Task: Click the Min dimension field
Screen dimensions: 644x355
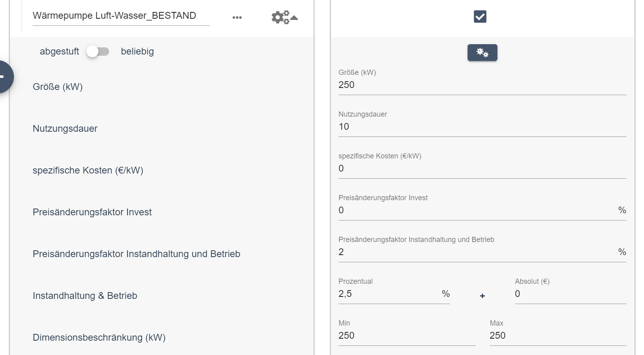Action: (406, 336)
